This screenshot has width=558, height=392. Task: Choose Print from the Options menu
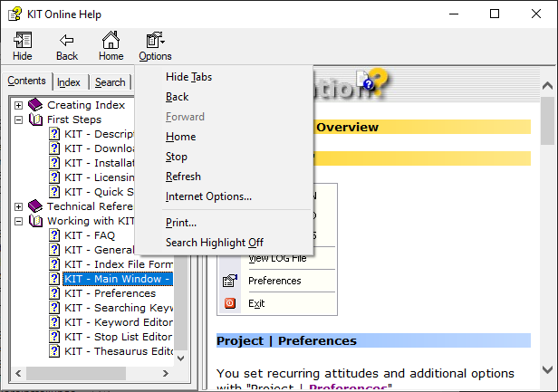181,223
